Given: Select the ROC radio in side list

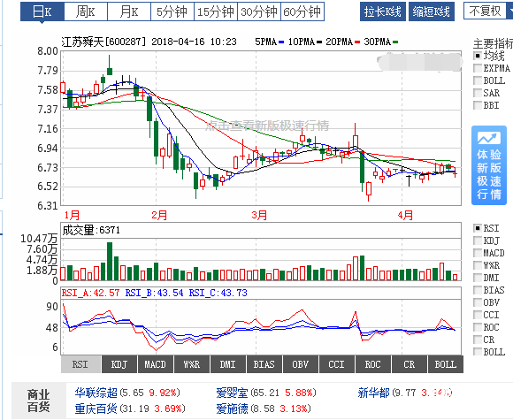Looking at the screenshot, I should 478,327.
